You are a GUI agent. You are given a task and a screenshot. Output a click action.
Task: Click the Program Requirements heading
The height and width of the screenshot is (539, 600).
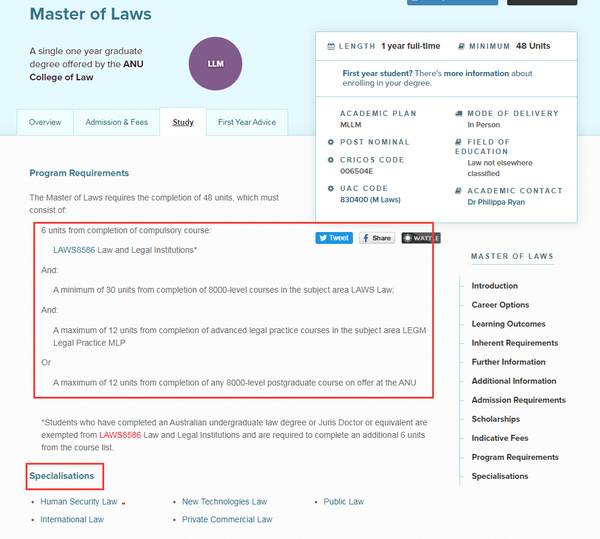coord(79,173)
